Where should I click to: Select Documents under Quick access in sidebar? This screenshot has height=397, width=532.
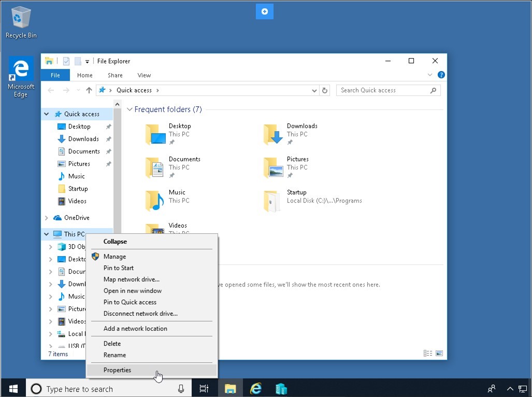pos(84,151)
